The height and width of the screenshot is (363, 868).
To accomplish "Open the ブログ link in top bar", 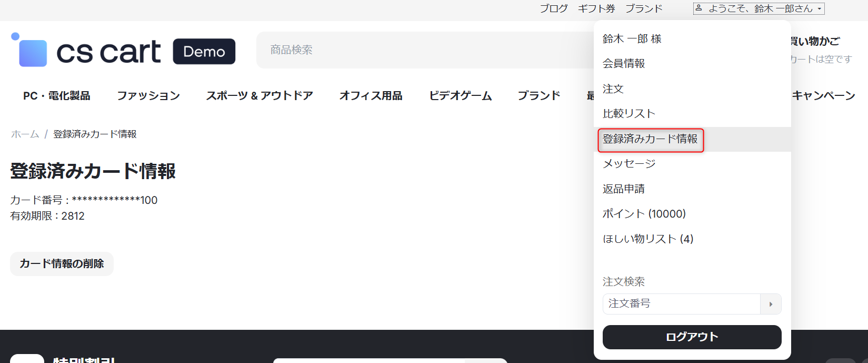I will 553,9.
